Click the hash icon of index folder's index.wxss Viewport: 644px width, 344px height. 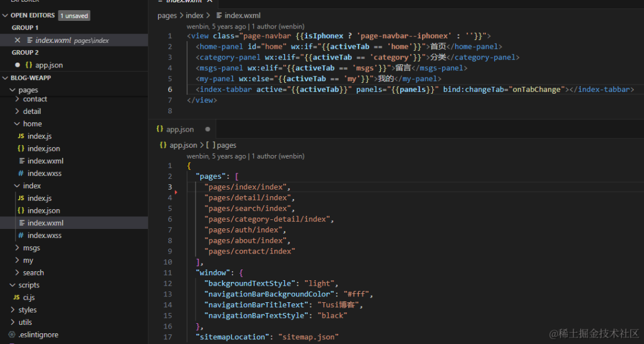[x=21, y=235]
